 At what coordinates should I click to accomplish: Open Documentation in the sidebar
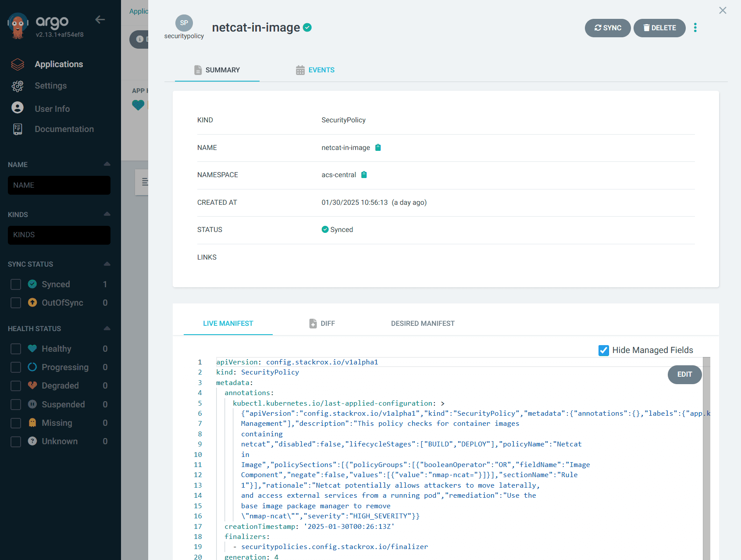point(64,129)
